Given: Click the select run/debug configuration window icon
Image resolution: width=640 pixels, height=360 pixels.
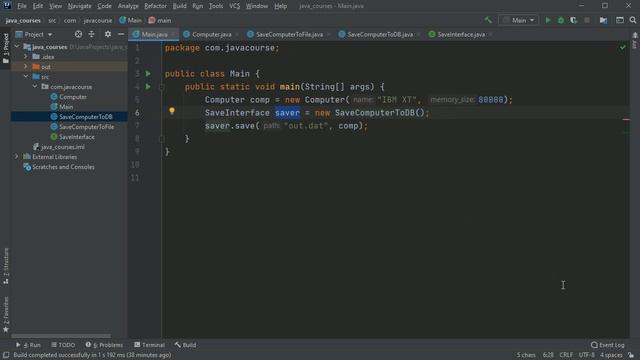Looking at the screenshot, I should 620,20.
